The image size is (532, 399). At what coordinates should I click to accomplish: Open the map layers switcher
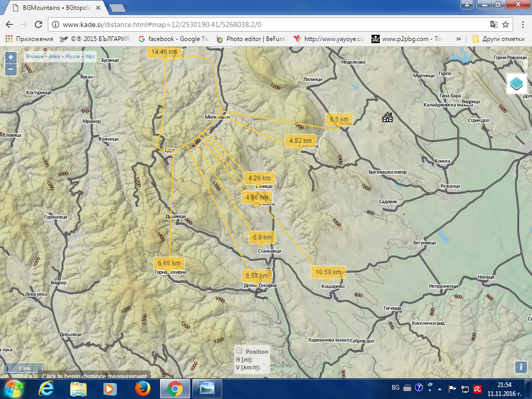(x=516, y=84)
